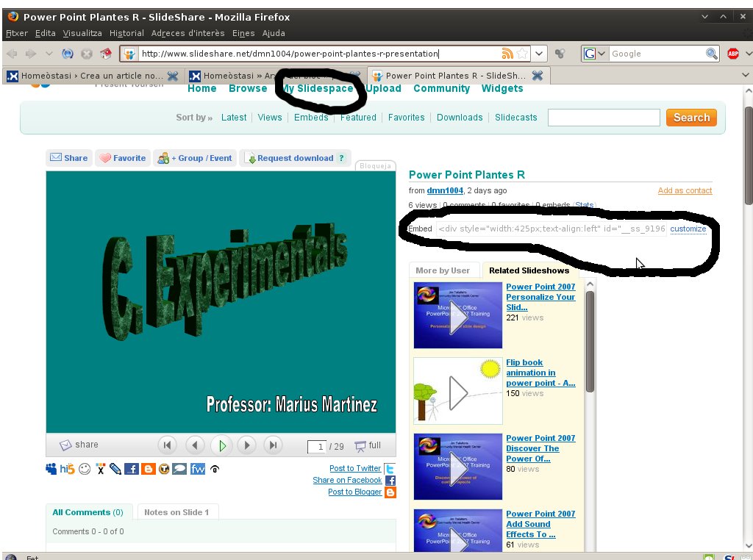753x560 pixels.
Task: Advance to next slide in player
Action: click(247, 445)
